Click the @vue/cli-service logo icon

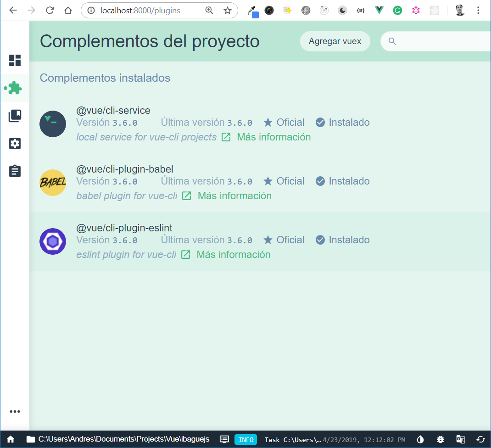pyautogui.click(x=53, y=124)
